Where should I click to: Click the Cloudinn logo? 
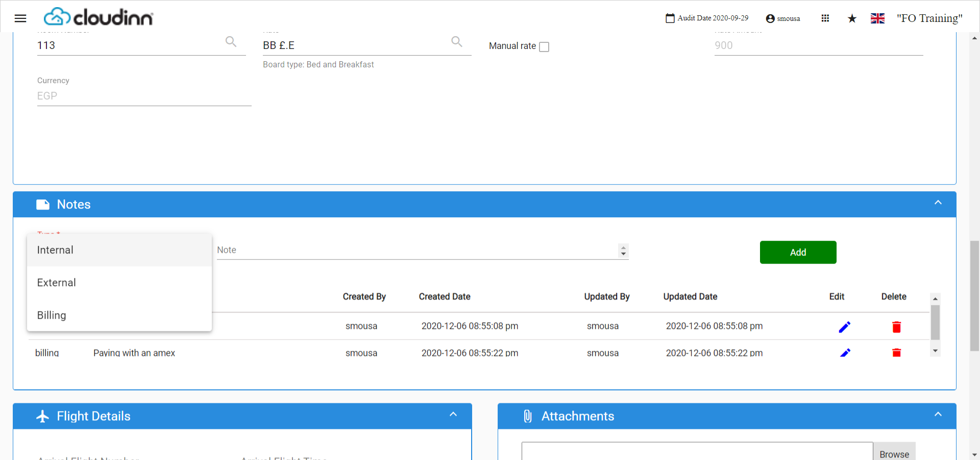click(99, 17)
